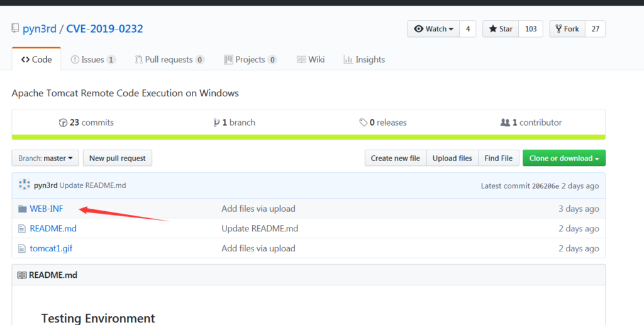
Task: View the 0 releases page
Action: tap(383, 123)
